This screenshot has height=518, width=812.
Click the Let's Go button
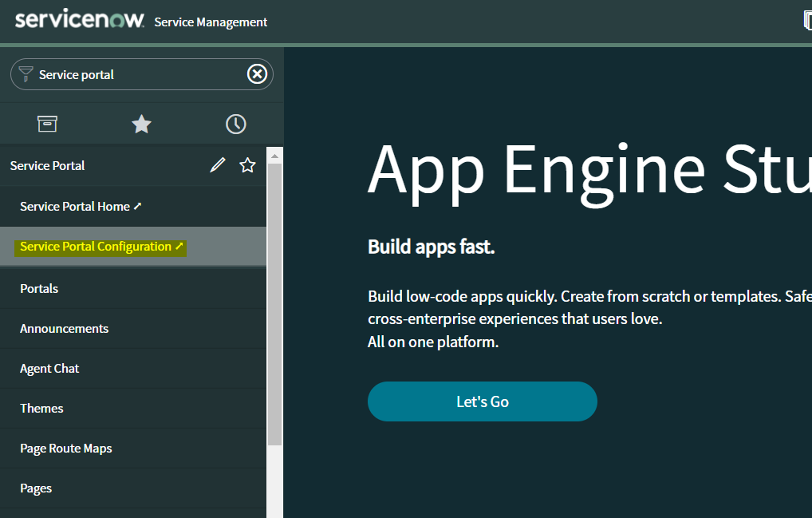(482, 401)
